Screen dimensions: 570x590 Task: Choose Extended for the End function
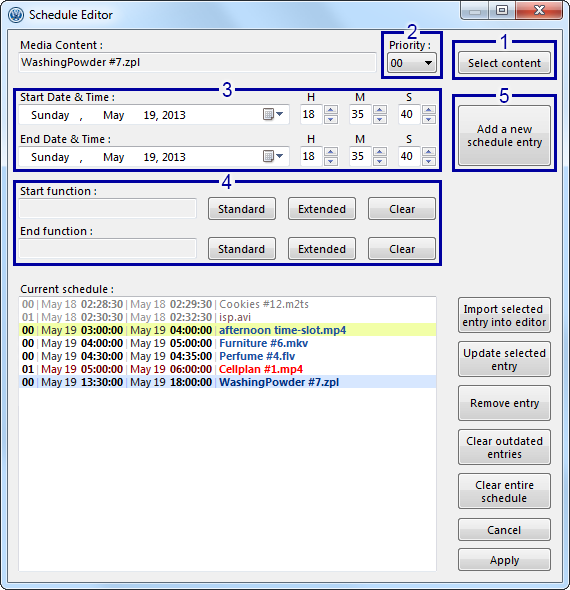pos(322,249)
